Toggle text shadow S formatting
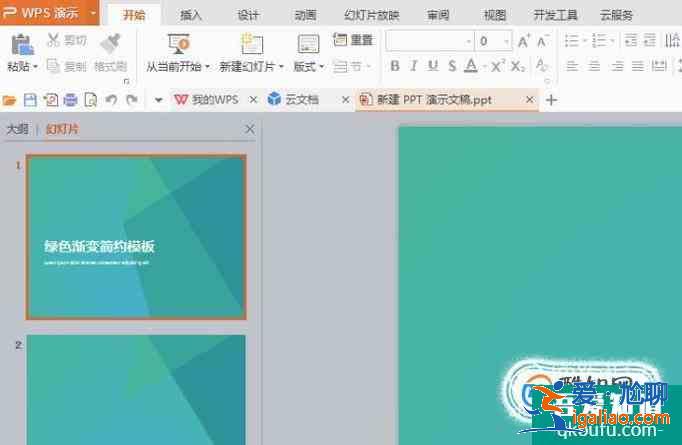This screenshot has width=682, height=445. tap(452, 66)
